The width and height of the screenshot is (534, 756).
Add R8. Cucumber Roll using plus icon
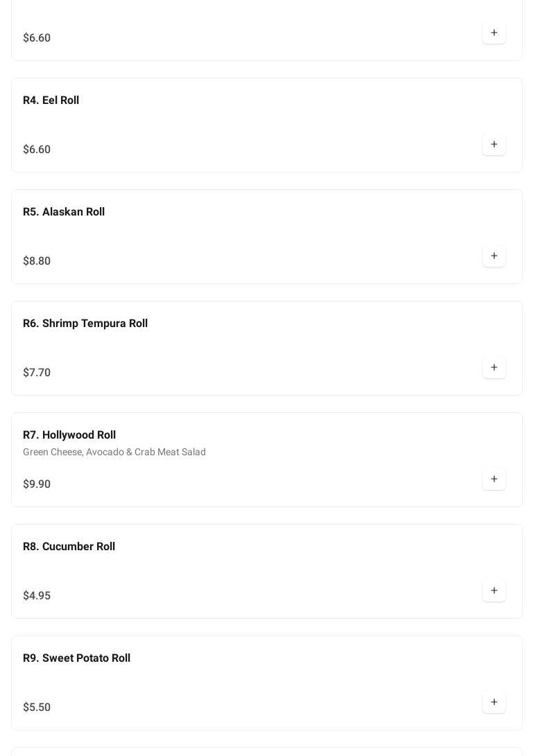point(494,591)
